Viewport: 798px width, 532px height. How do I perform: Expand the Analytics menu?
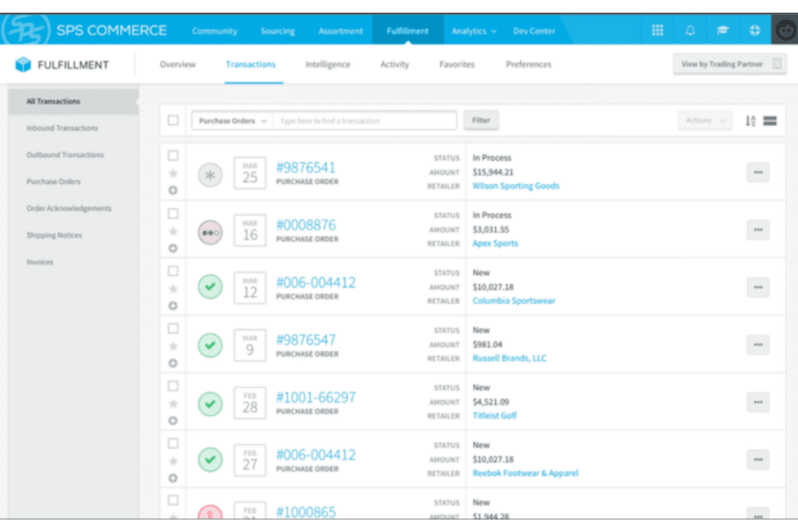tap(474, 31)
